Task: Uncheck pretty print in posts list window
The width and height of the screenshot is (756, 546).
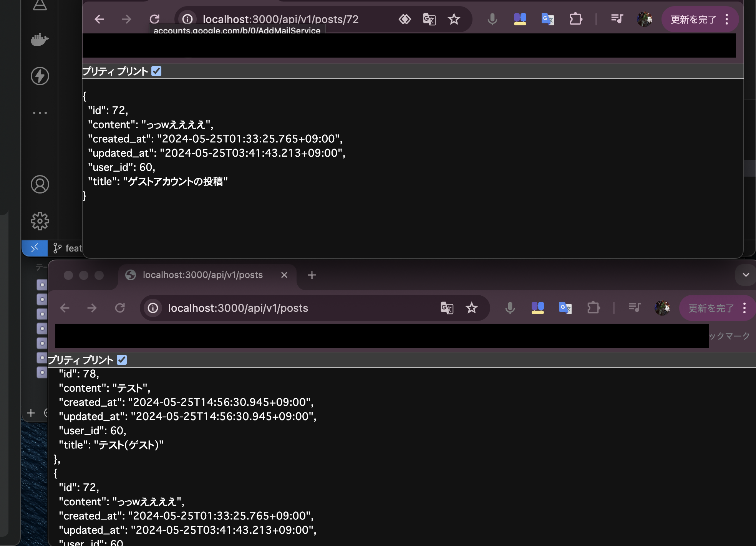Action: (x=122, y=360)
